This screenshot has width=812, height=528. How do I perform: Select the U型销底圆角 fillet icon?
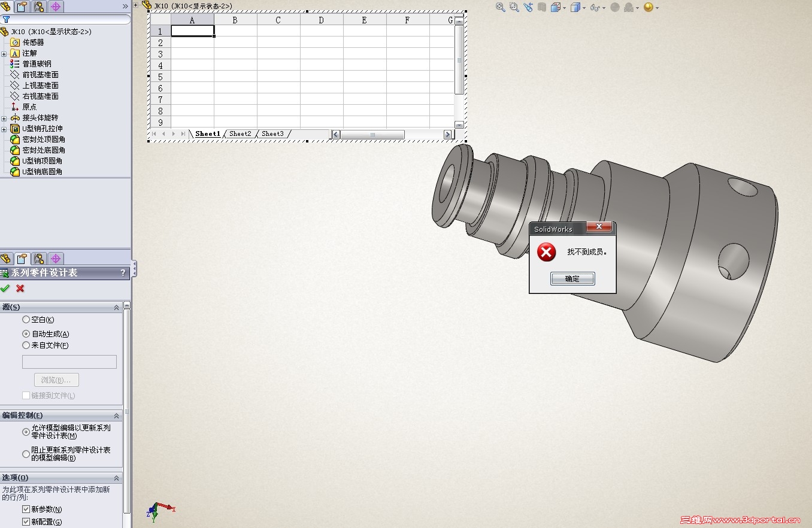[x=15, y=172]
